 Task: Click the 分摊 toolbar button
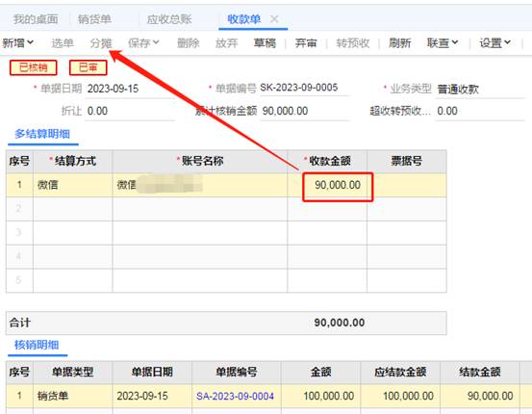(x=101, y=43)
